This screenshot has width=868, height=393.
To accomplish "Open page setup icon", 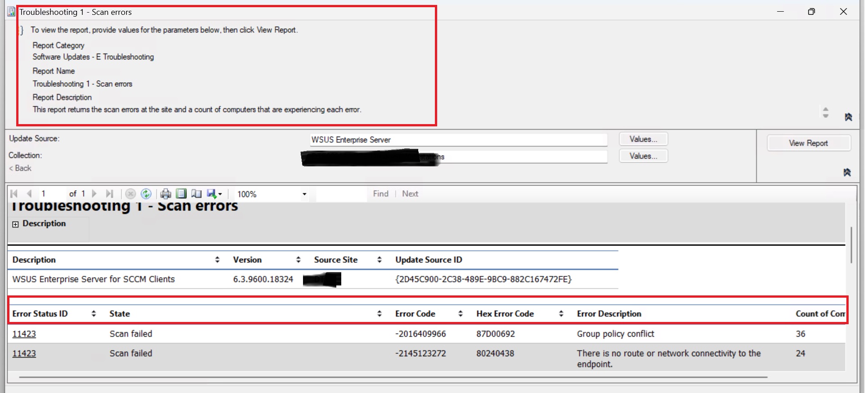I will [196, 194].
